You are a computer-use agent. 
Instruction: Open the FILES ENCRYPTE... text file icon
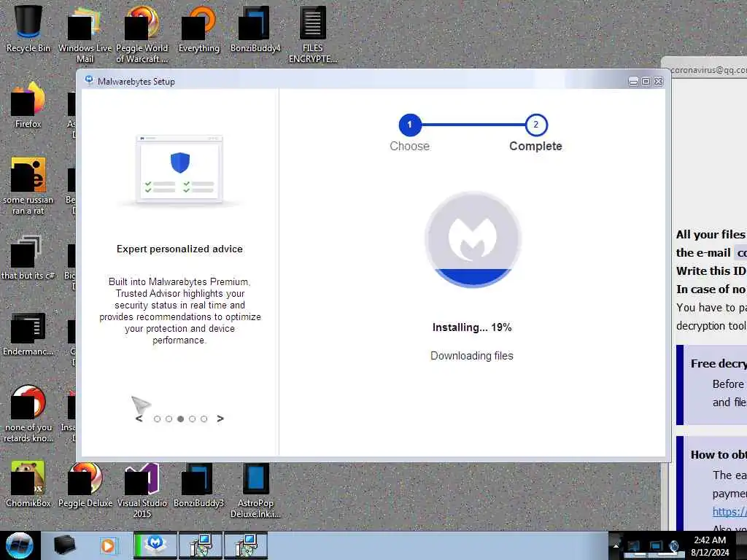pos(312,34)
